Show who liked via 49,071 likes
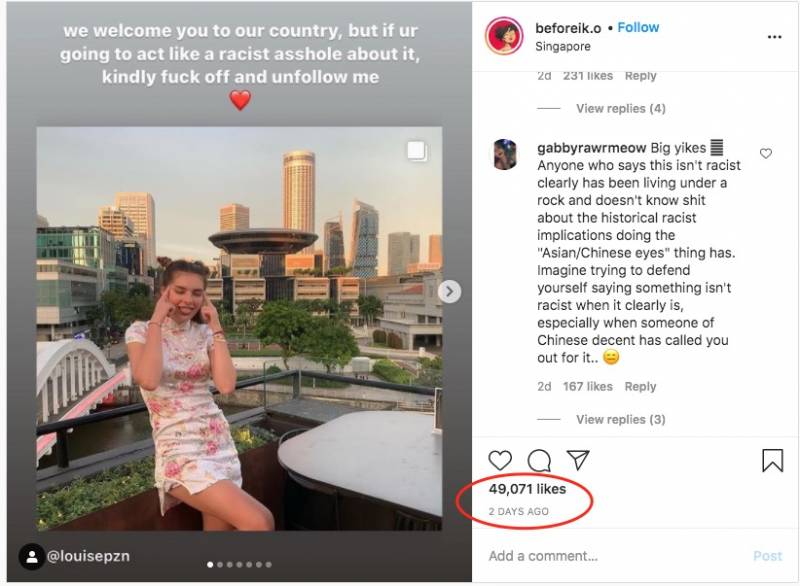Viewport: 800px width, 586px height. [527, 489]
